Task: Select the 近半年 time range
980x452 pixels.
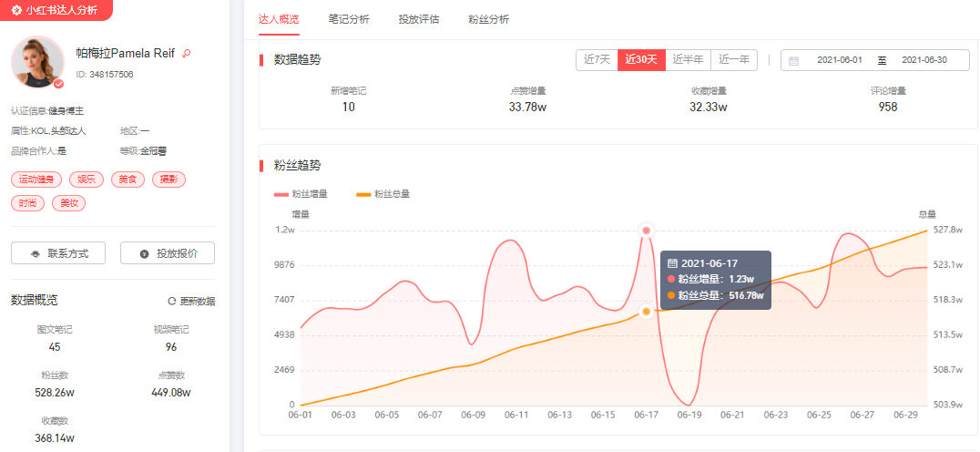Action: (689, 60)
